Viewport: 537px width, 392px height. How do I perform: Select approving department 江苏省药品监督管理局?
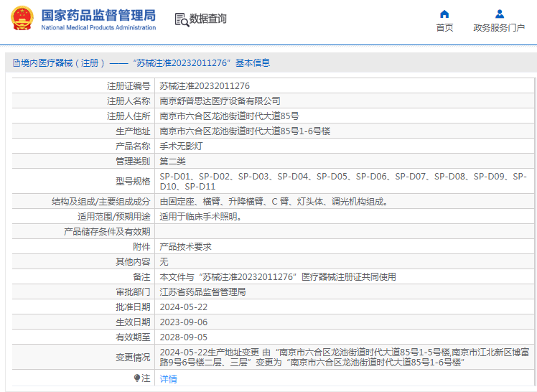coord(202,292)
